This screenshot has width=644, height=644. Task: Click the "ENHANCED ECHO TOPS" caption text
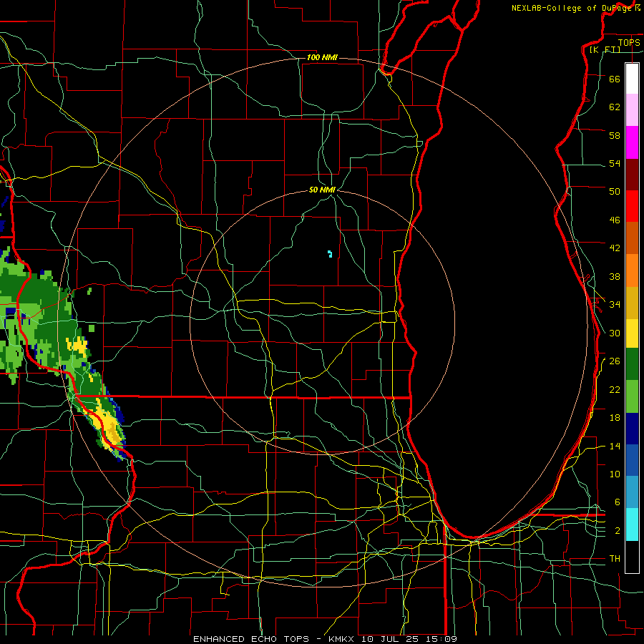coord(251,639)
